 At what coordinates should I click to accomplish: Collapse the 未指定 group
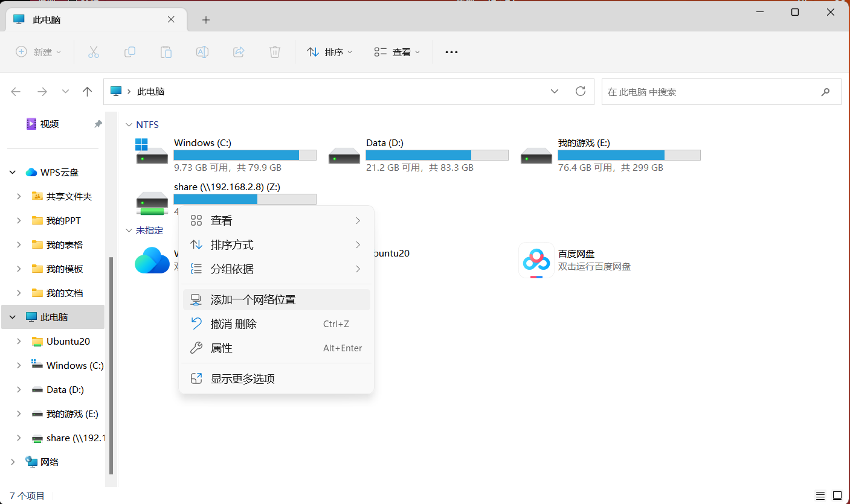pos(128,230)
